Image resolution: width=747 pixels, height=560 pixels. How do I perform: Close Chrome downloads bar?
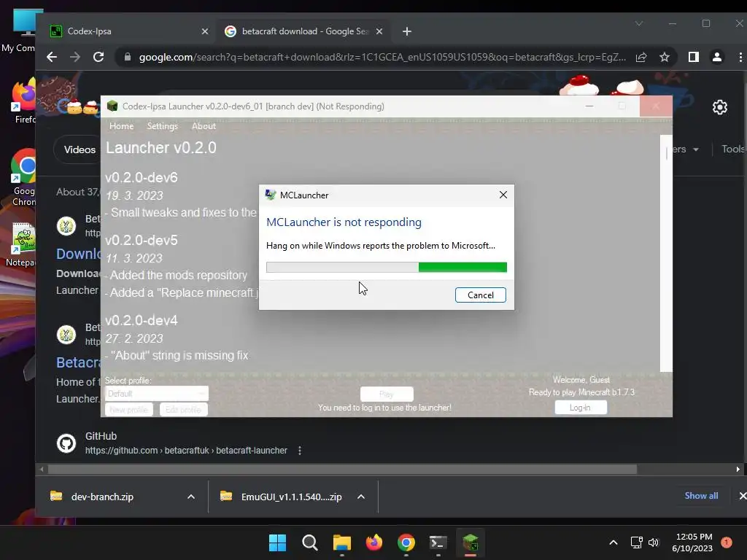[x=742, y=496]
